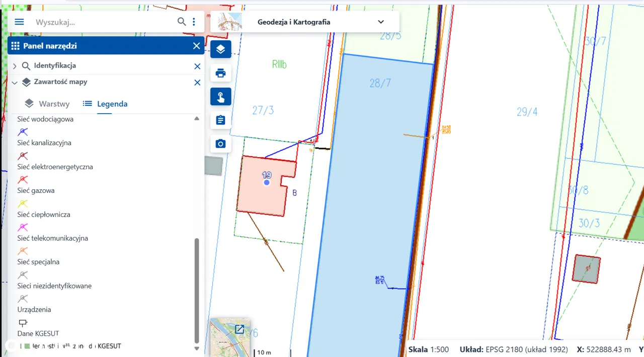644x357 pixels.
Task: Collapse the Zawartość mapy section
Action: pos(14,83)
